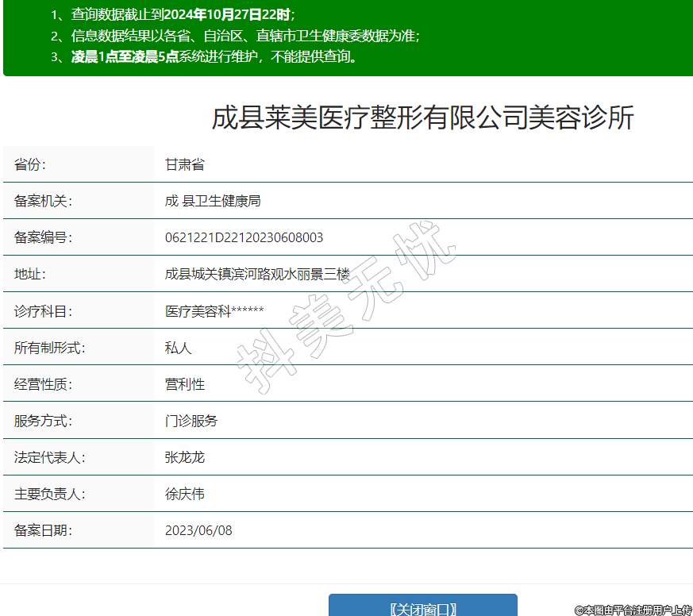Click the filing authority value 成县卫生健康局
This screenshot has height=616, width=693.
(213, 201)
